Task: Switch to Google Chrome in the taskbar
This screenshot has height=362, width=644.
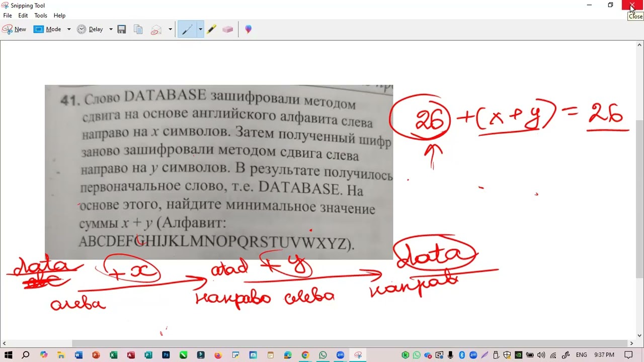Action: (305, 355)
